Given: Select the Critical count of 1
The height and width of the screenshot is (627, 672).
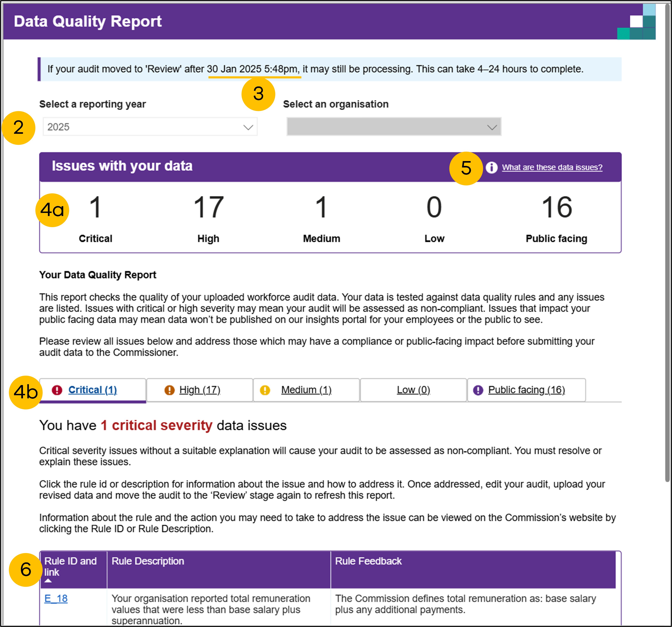Looking at the screenshot, I should (96, 207).
